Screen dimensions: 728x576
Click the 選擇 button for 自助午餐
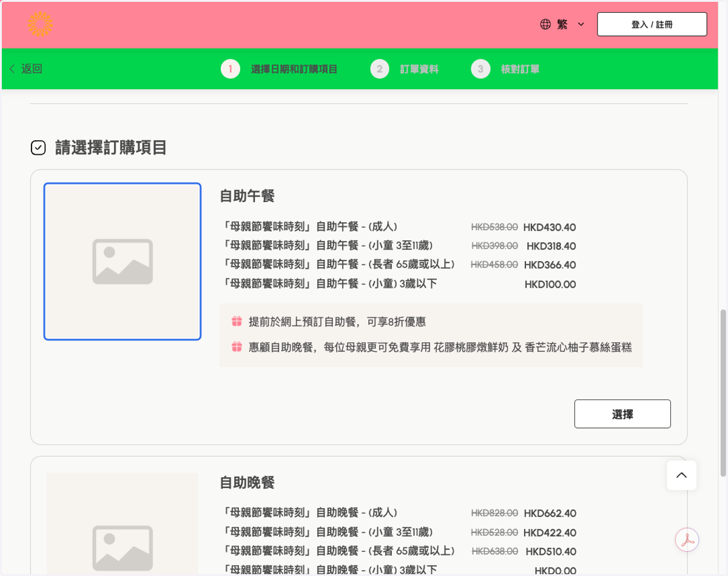(622, 414)
